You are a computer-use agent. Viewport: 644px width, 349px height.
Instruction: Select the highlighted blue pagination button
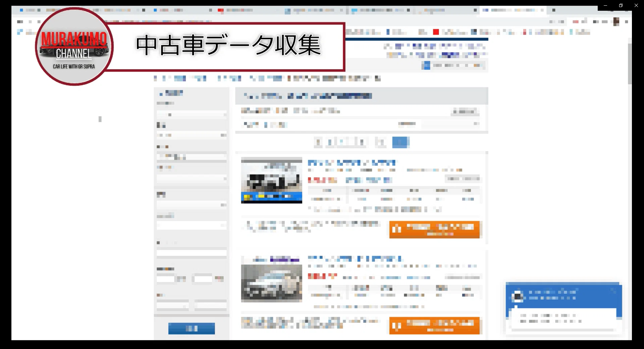click(401, 142)
